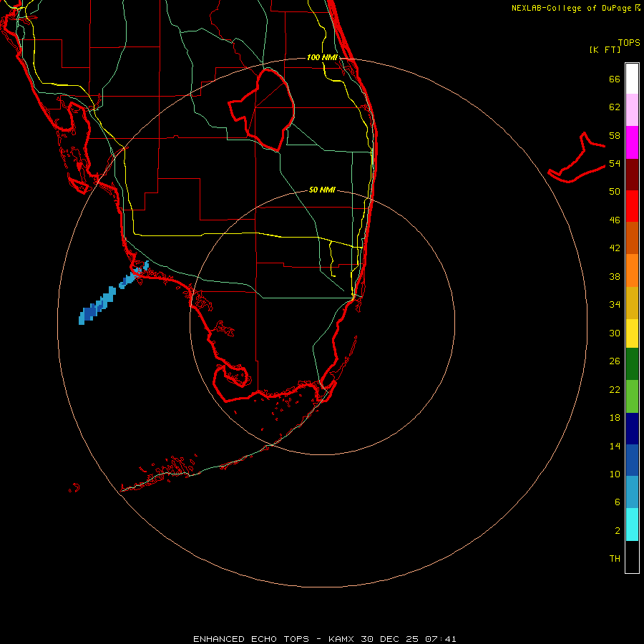Click the legend value '10'
Viewport: 644px width, 644px height.
(x=615, y=474)
